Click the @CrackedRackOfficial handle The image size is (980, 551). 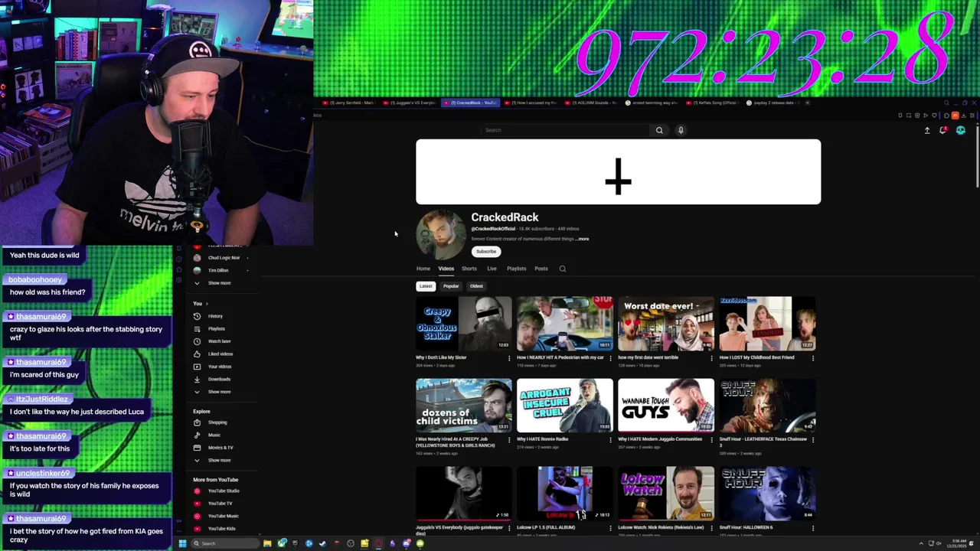coord(493,229)
